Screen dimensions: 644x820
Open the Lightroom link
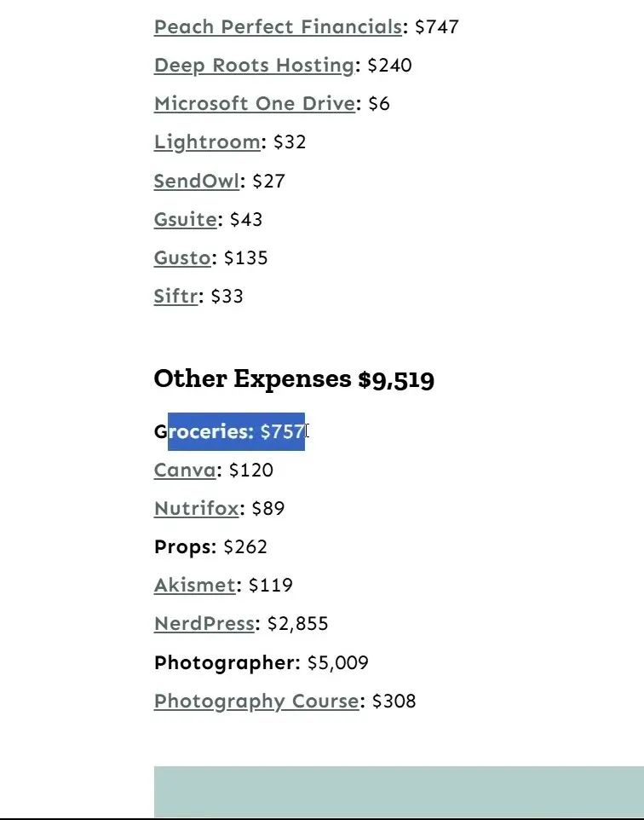[x=207, y=141]
